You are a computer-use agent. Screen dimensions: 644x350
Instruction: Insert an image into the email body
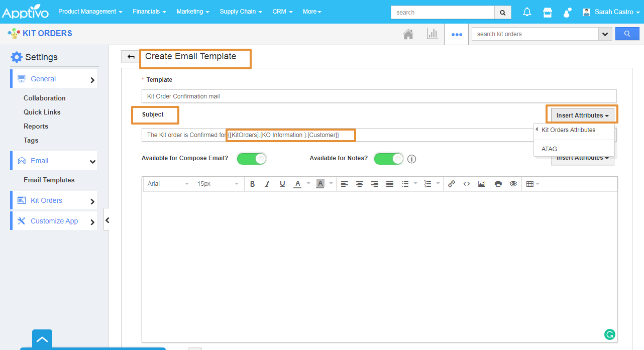click(x=481, y=184)
